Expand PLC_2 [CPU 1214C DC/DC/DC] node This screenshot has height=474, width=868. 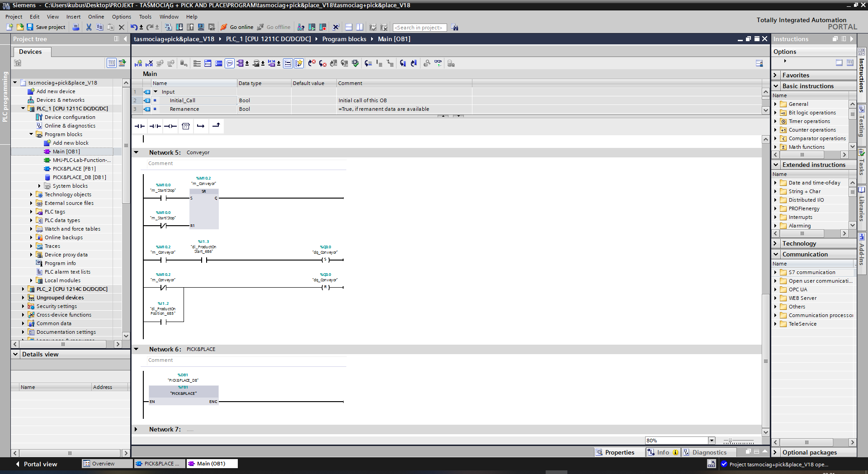click(x=23, y=289)
